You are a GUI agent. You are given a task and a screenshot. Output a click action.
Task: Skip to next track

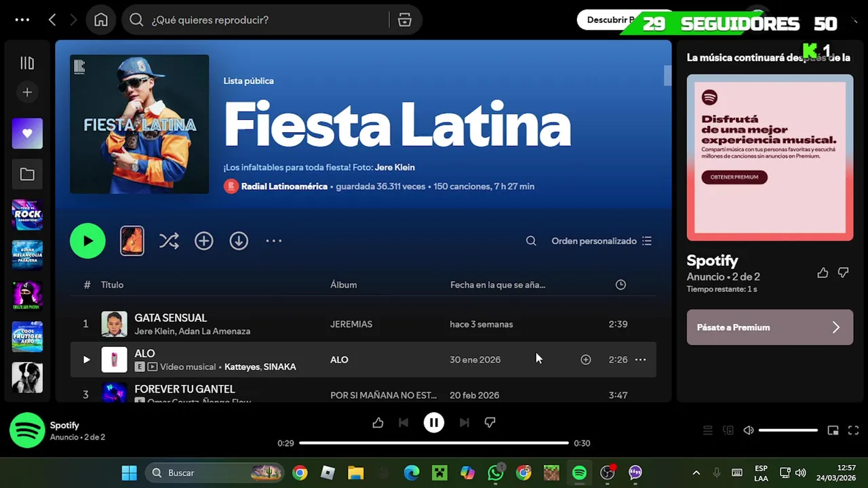point(464,423)
